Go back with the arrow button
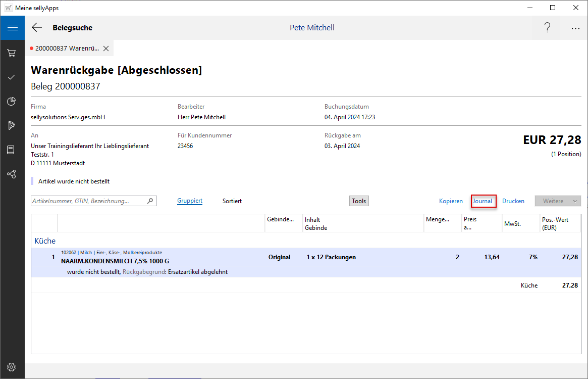 [x=37, y=28]
